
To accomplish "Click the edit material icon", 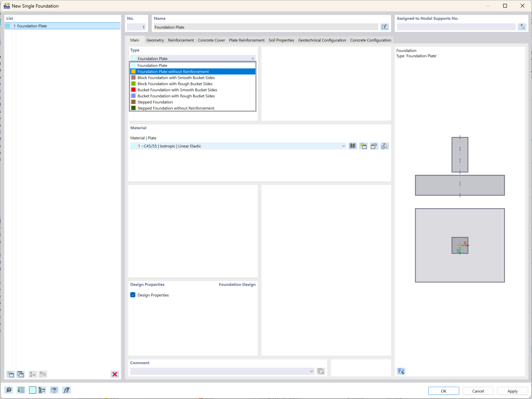I will [374, 146].
